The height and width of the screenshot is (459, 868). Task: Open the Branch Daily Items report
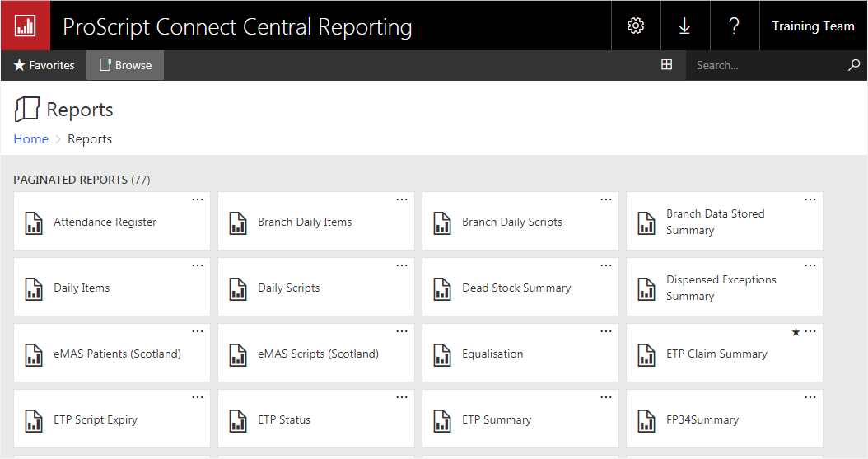coord(316,221)
